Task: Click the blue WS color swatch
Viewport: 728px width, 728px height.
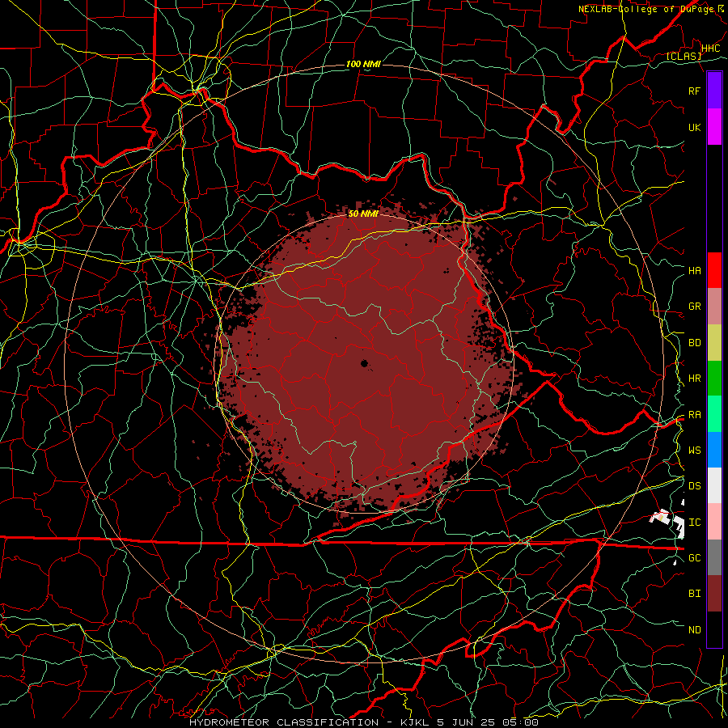Action: click(714, 450)
